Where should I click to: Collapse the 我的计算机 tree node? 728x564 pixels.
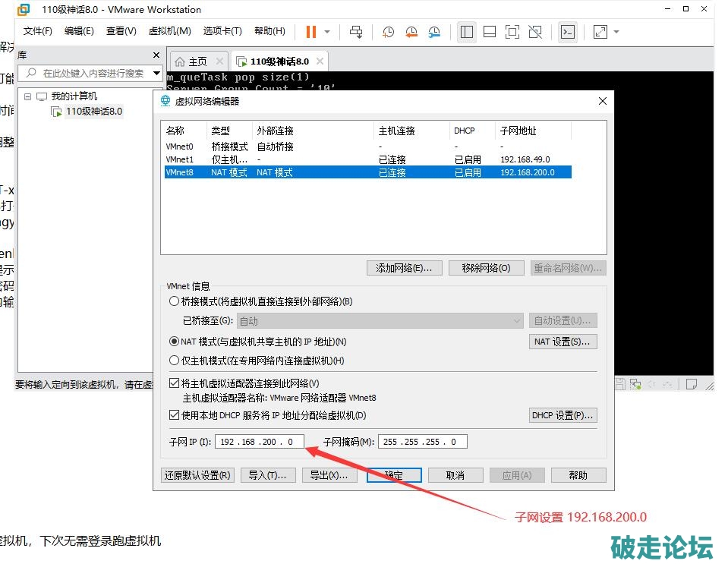(x=28, y=96)
